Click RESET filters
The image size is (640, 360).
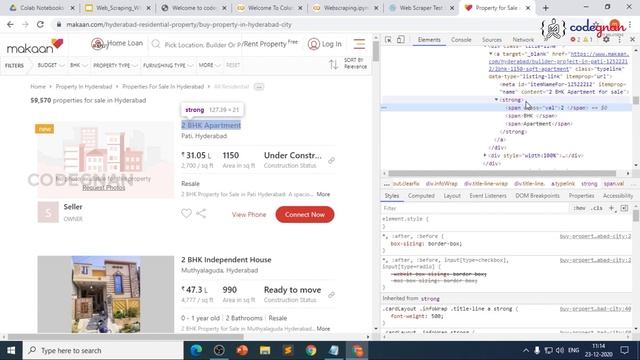point(233,65)
